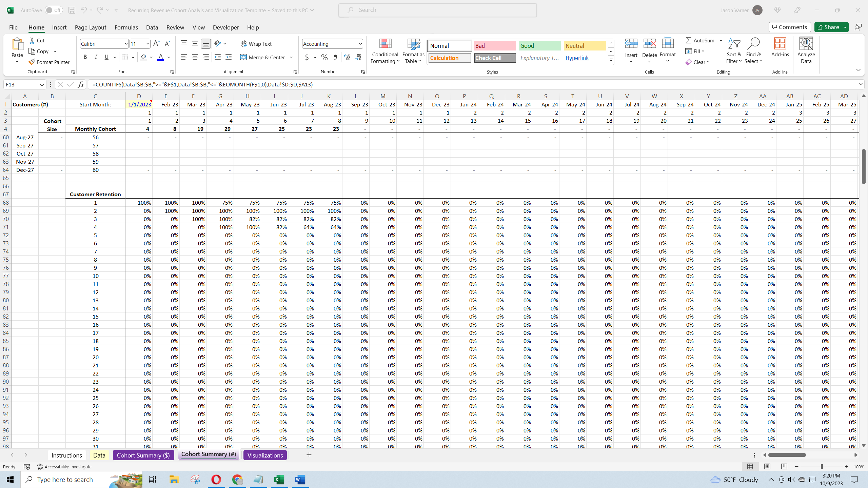Toggle Italic formatting
This screenshot has height=488, width=868.
[x=96, y=57]
